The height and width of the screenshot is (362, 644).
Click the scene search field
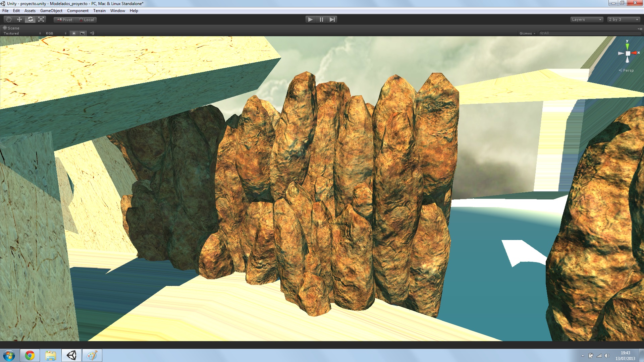tap(590, 33)
